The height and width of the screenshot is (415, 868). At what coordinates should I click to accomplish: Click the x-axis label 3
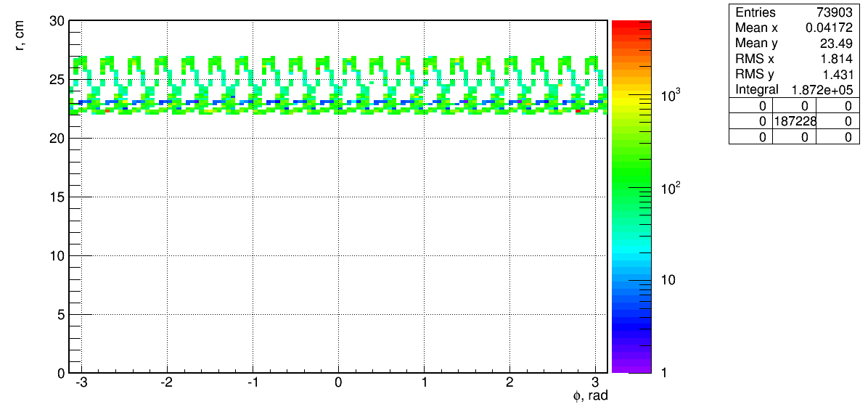(595, 384)
